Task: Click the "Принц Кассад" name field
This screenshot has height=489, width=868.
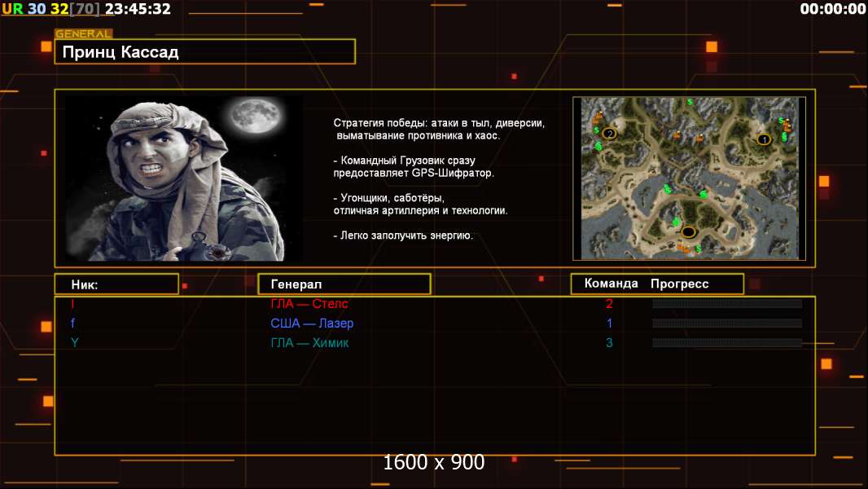Action: 205,52
